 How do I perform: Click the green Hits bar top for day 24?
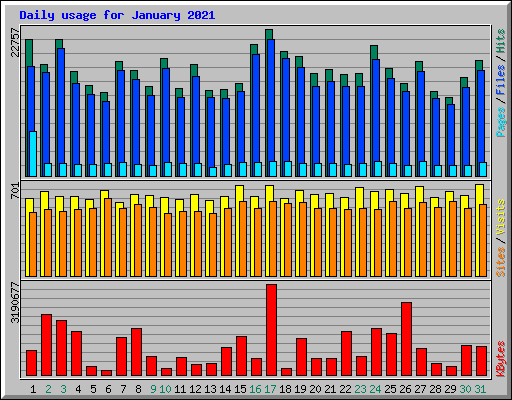tap(374, 52)
